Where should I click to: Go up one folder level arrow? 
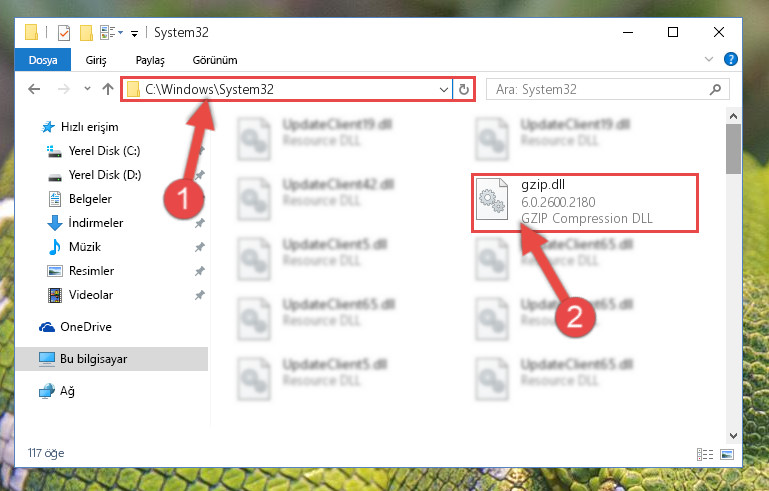(108, 89)
